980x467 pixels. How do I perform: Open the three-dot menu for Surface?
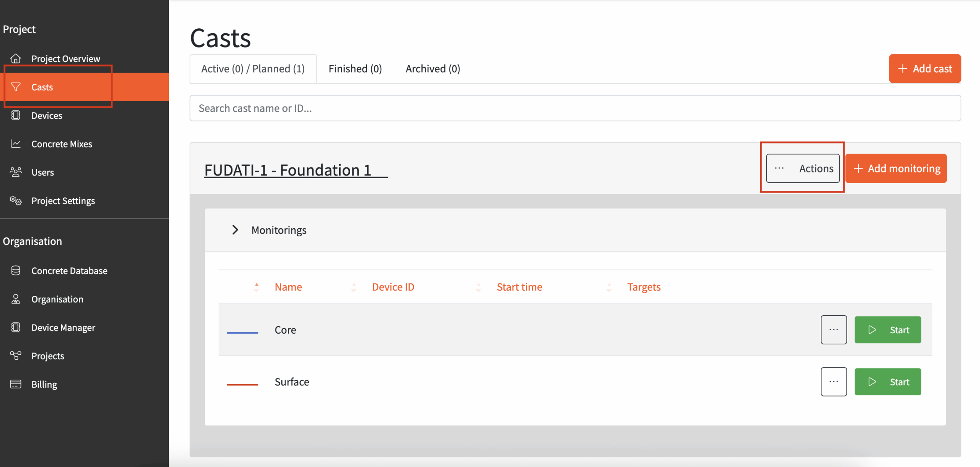click(833, 382)
